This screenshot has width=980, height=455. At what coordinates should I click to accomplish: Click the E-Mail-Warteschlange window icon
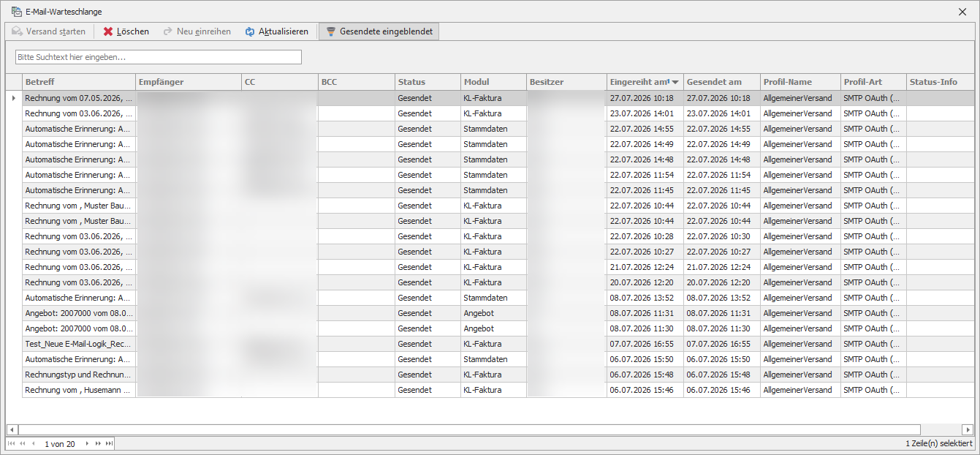tap(16, 12)
